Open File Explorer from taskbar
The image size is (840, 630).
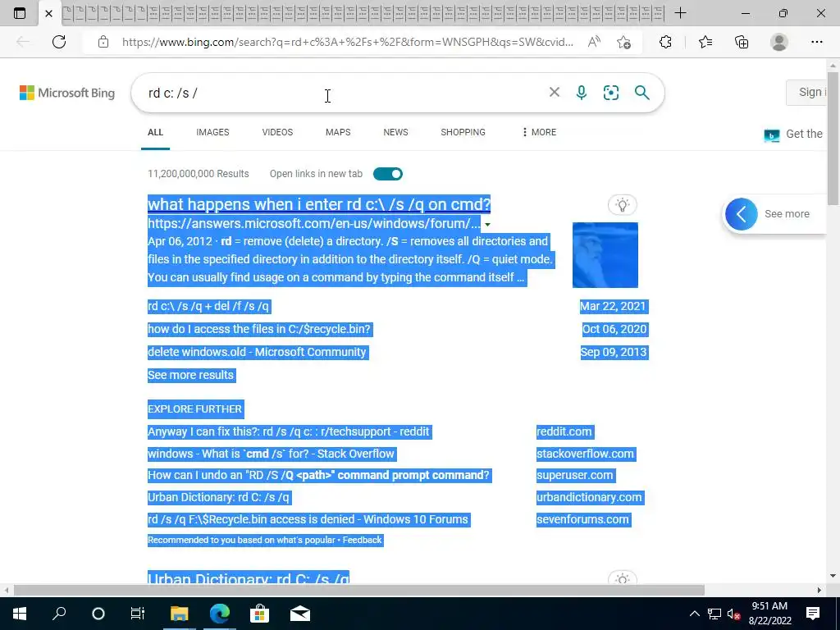point(180,614)
